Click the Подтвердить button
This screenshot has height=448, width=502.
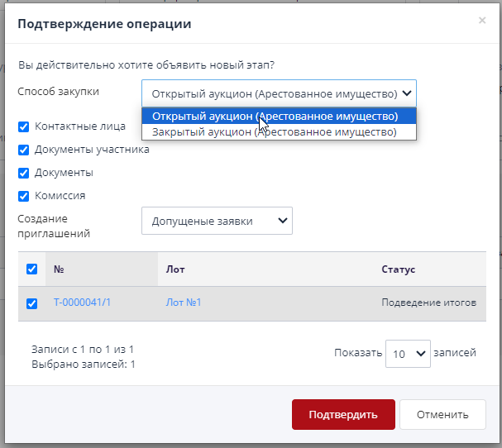point(343,414)
